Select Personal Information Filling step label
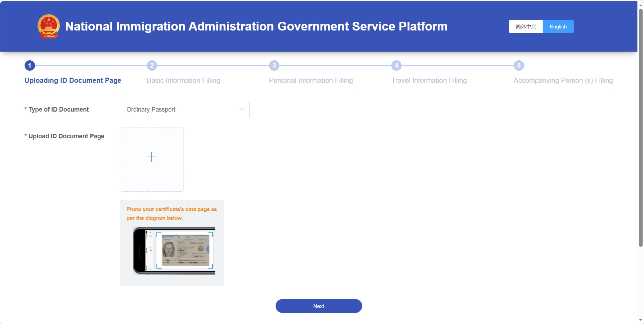Viewport: 644px width, 324px height. (311, 80)
